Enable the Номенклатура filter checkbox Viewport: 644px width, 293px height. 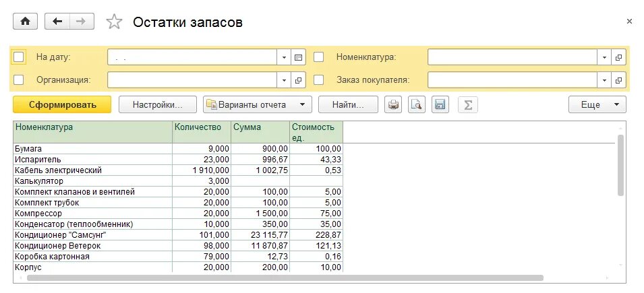point(319,57)
